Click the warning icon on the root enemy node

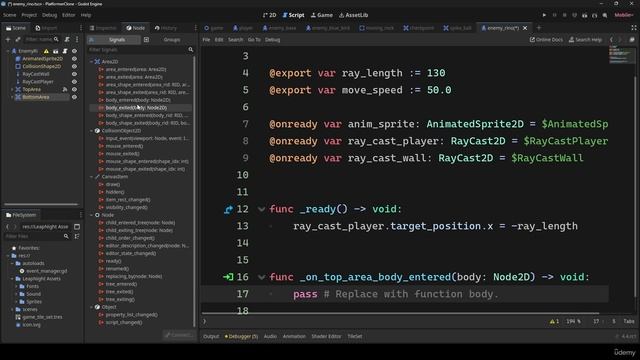(46, 51)
